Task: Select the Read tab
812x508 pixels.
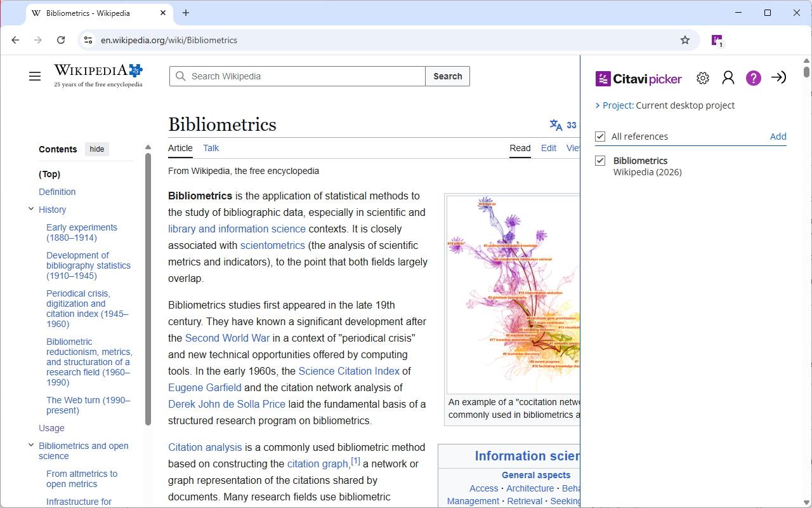Action: point(520,148)
